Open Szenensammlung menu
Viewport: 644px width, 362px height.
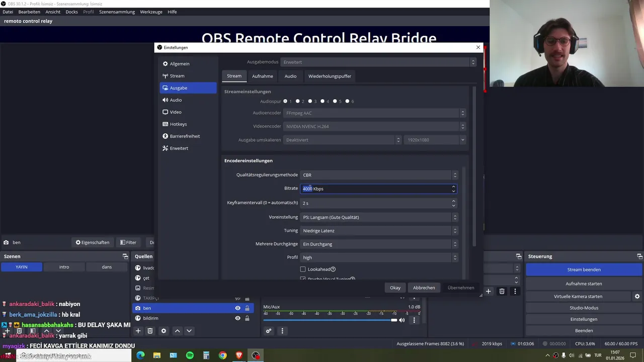point(117,12)
